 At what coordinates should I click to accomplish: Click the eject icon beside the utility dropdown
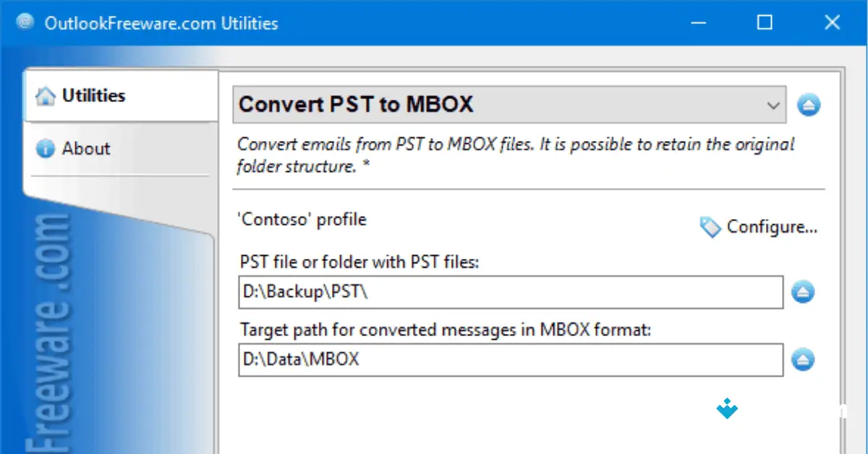[x=809, y=104]
